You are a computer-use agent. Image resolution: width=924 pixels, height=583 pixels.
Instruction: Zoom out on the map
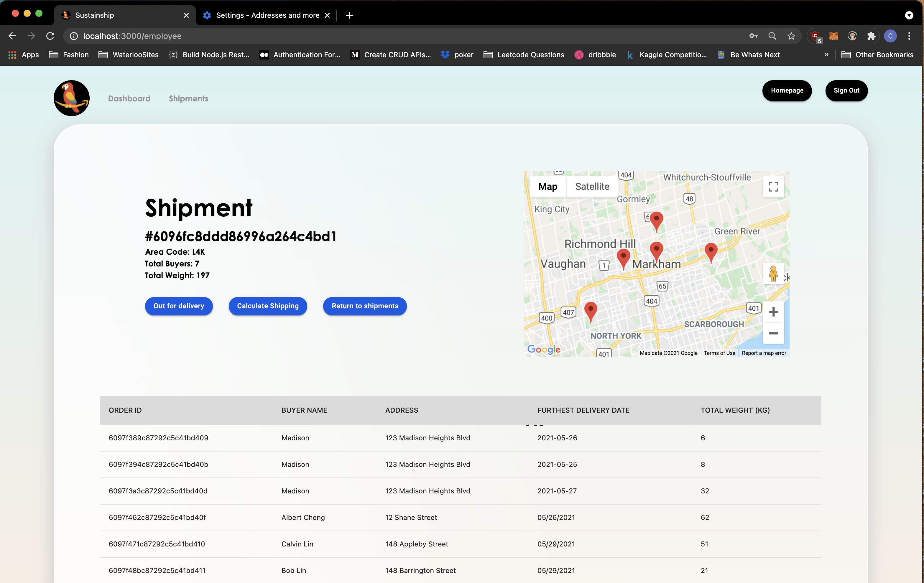[773, 333]
